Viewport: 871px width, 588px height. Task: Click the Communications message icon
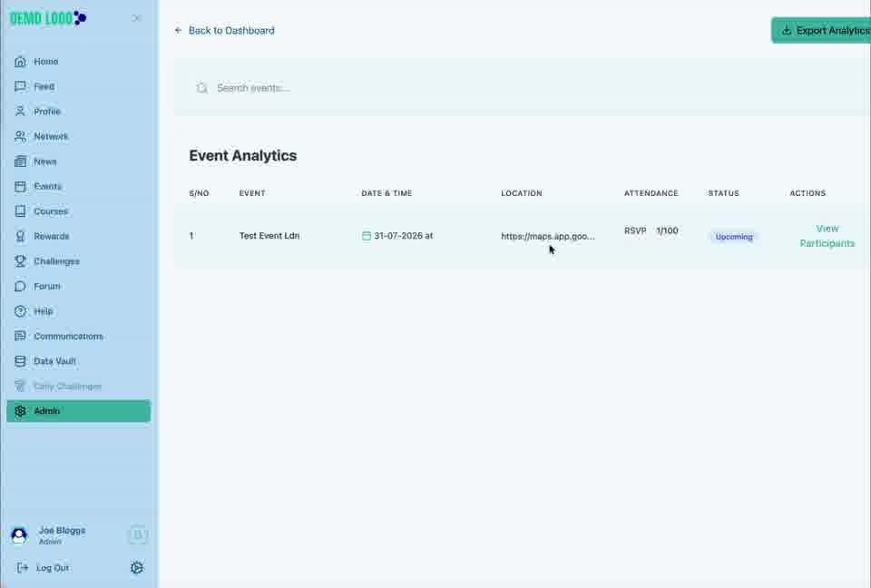(x=20, y=337)
